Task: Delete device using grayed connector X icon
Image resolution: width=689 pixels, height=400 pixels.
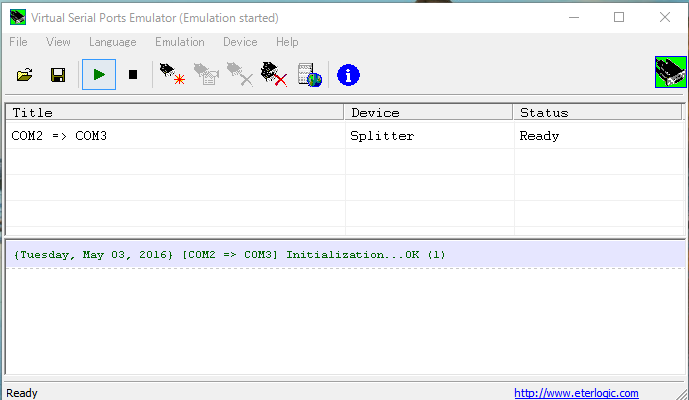Action: [240, 74]
